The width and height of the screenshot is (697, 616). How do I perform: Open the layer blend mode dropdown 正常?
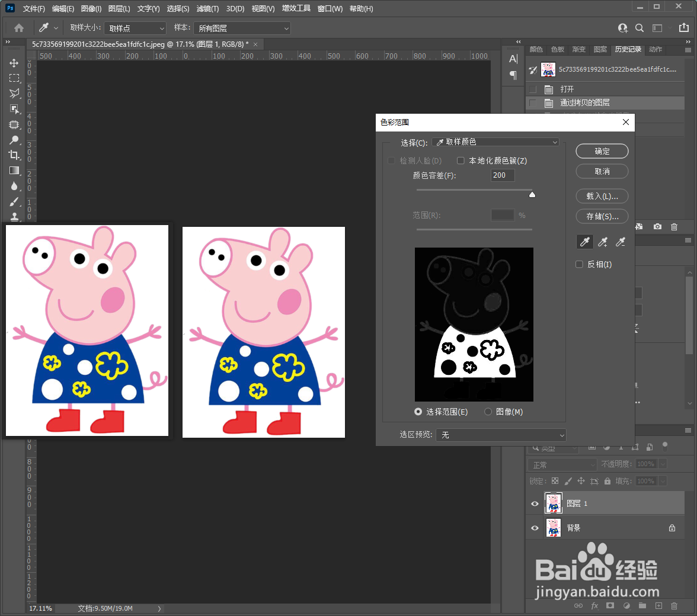tap(562, 465)
